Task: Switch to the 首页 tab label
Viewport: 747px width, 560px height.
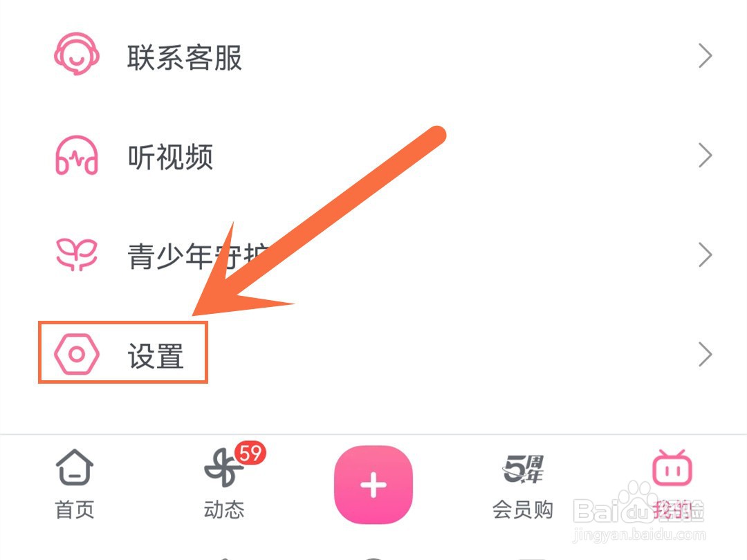Action: 75,510
